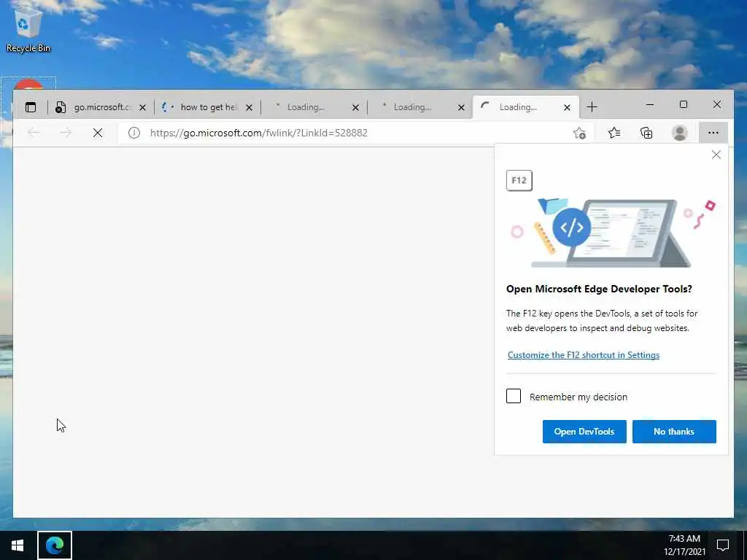Screen dimensions: 747x560
Task: Open a new tab with plus button
Action: coord(592,107)
